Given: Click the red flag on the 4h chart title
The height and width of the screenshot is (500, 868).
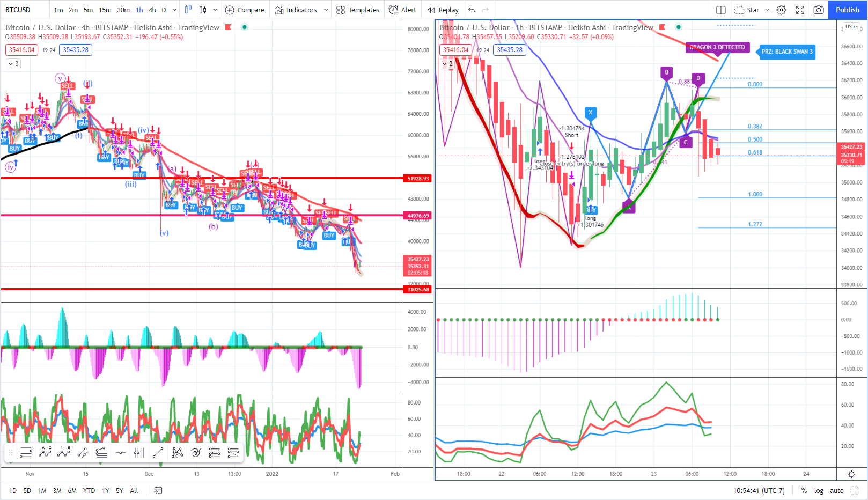Looking at the screenshot, I should [228, 27].
